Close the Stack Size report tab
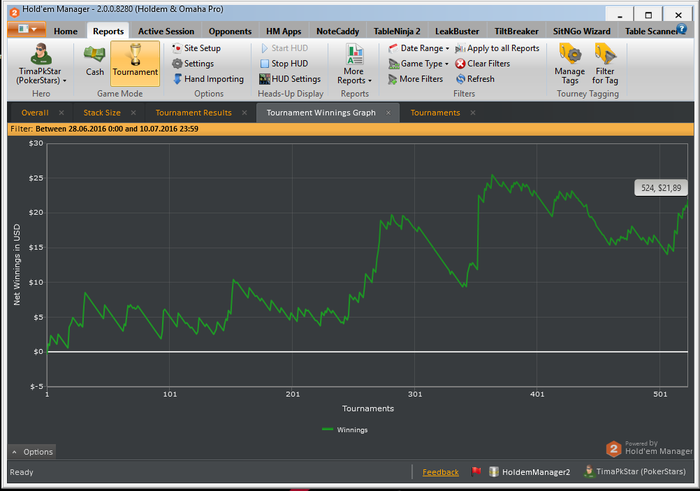The height and width of the screenshot is (491, 700). [x=133, y=113]
